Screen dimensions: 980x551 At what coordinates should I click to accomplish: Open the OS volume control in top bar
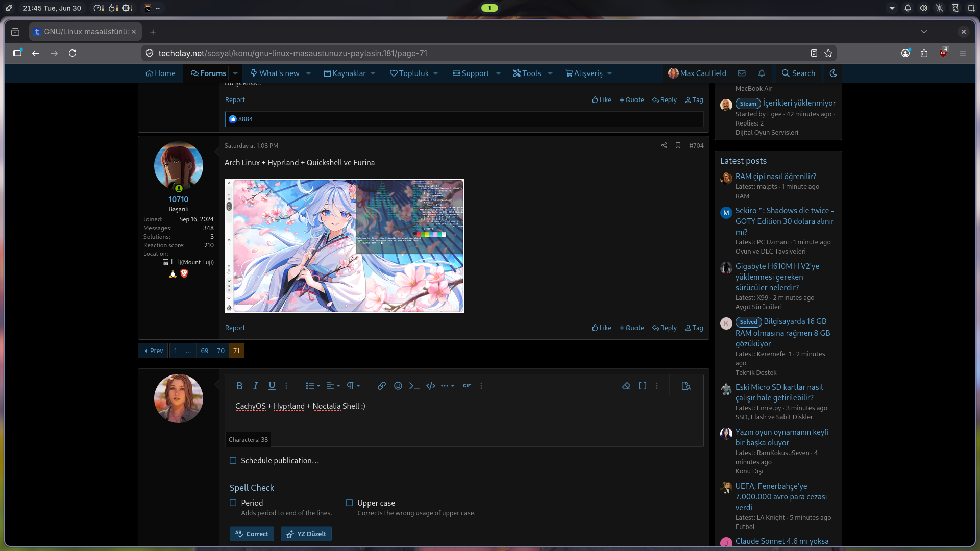[923, 8]
